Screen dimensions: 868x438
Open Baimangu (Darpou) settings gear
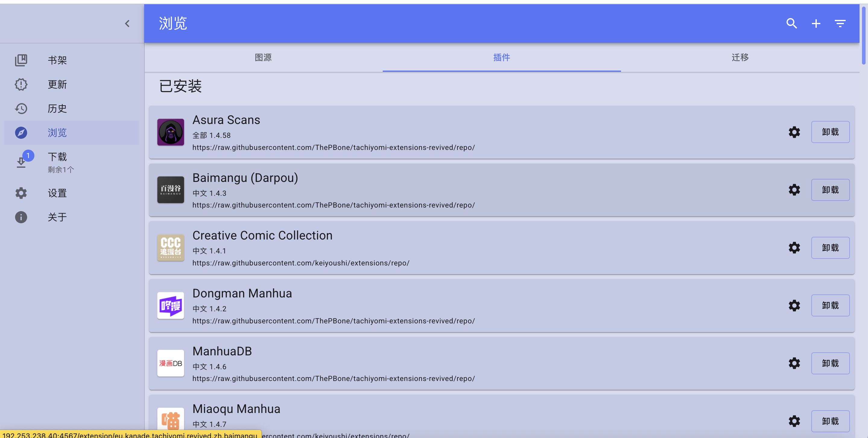[794, 190]
